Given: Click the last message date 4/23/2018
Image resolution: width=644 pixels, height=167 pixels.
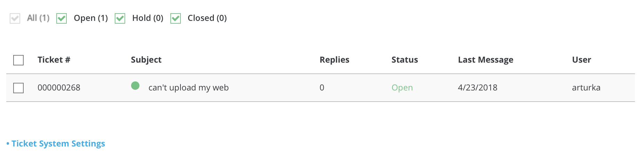Looking at the screenshot, I should (477, 88).
